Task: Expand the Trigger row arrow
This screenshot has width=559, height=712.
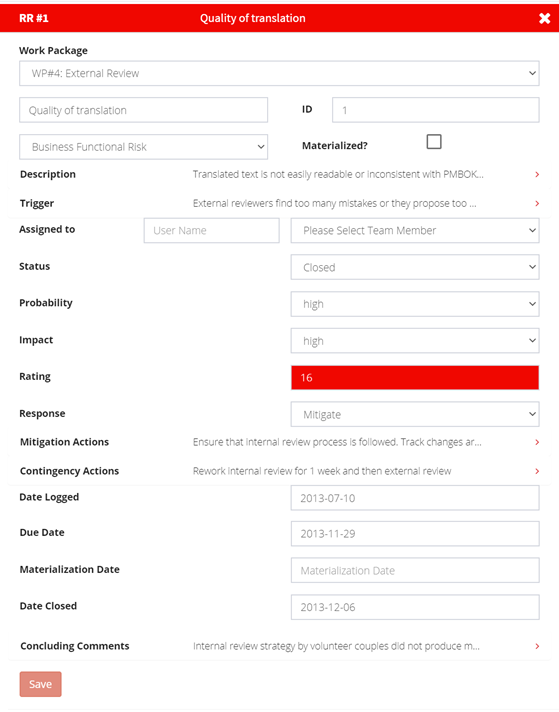Action: pyautogui.click(x=537, y=203)
